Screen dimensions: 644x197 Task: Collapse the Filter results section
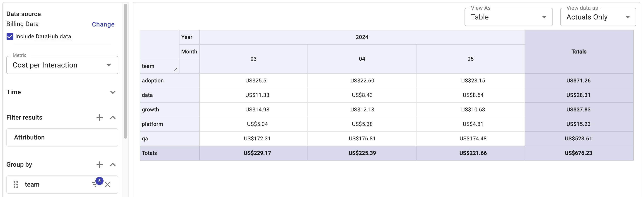tap(113, 117)
